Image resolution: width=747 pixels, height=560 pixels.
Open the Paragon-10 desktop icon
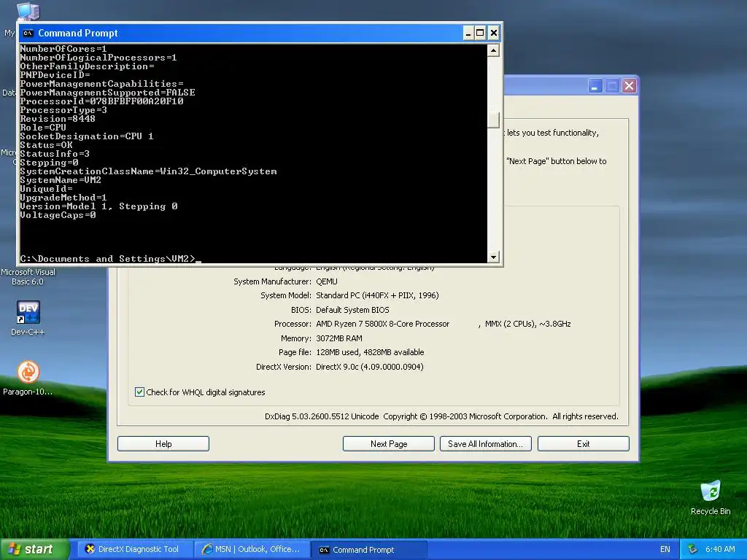point(28,372)
